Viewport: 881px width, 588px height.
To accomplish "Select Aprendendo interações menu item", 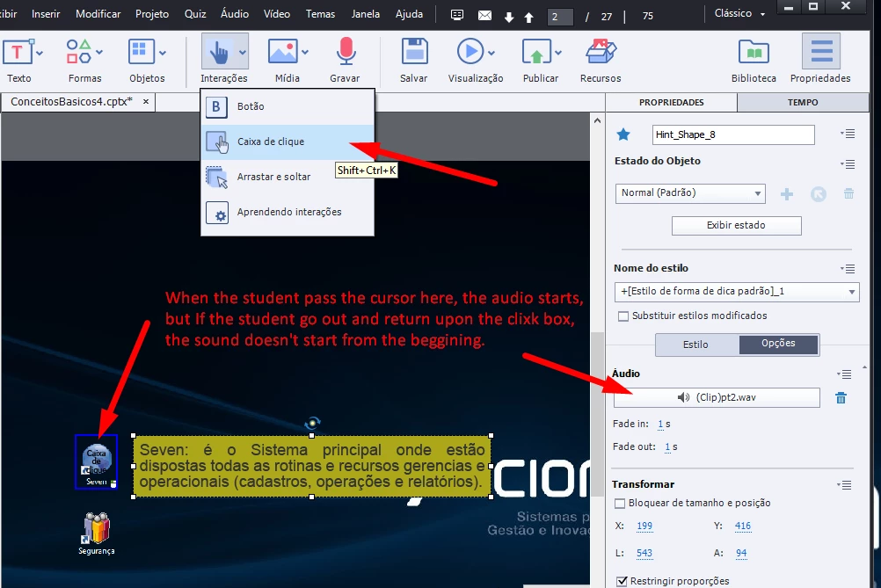I will coord(288,213).
